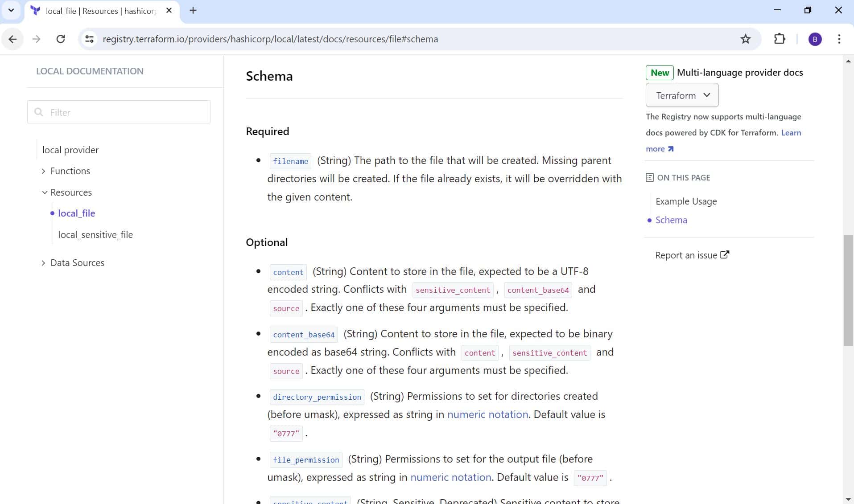
Task: Open Chrome profile avatar B
Action: (815, 39)
